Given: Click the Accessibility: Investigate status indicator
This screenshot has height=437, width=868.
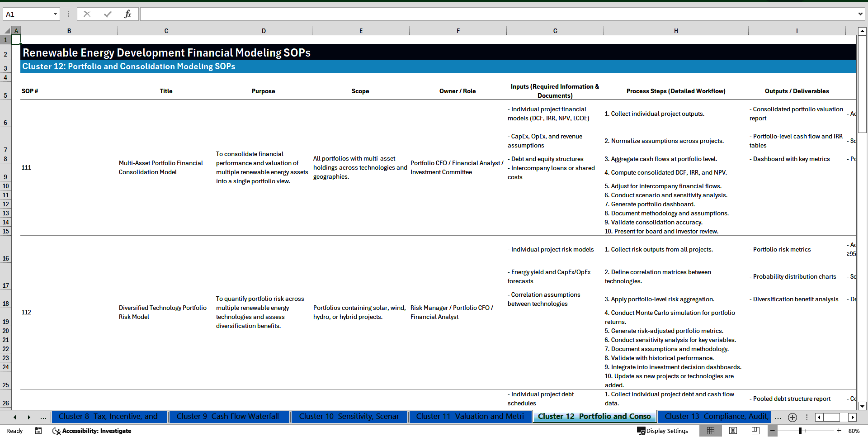Looking at the screenshot, I should (x=92, y=431).
